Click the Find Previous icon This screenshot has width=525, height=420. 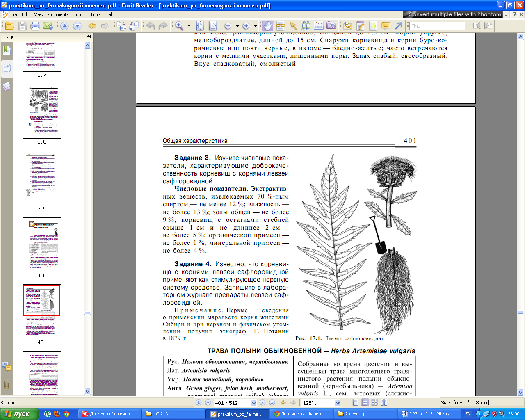pos(477,26)
